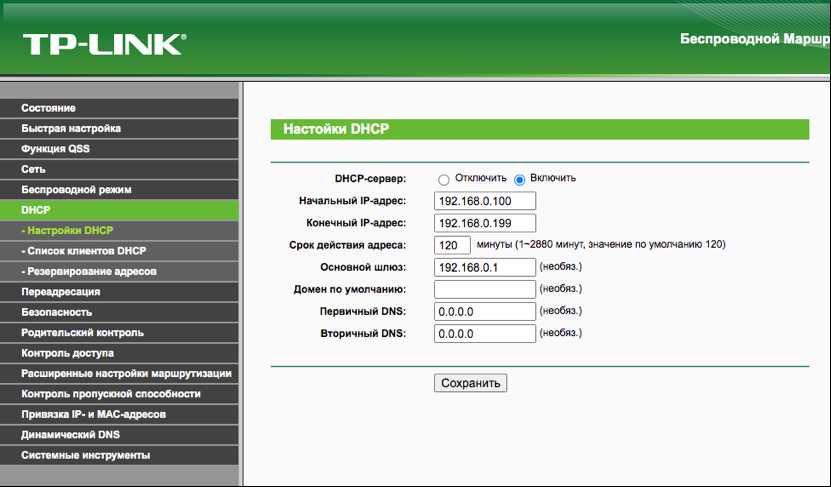The width and height of the screenshot is (831, 487).
Task: Open Динамический DNS menu item
Action: 119,435
